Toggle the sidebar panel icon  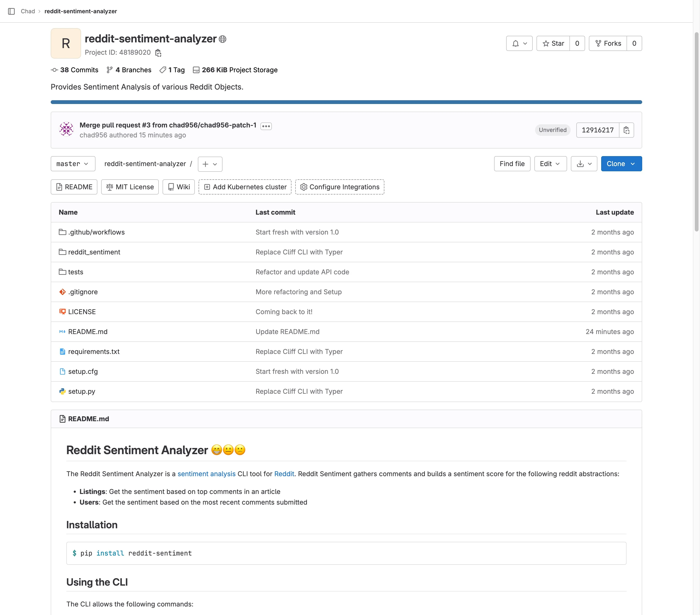point(11,11)
